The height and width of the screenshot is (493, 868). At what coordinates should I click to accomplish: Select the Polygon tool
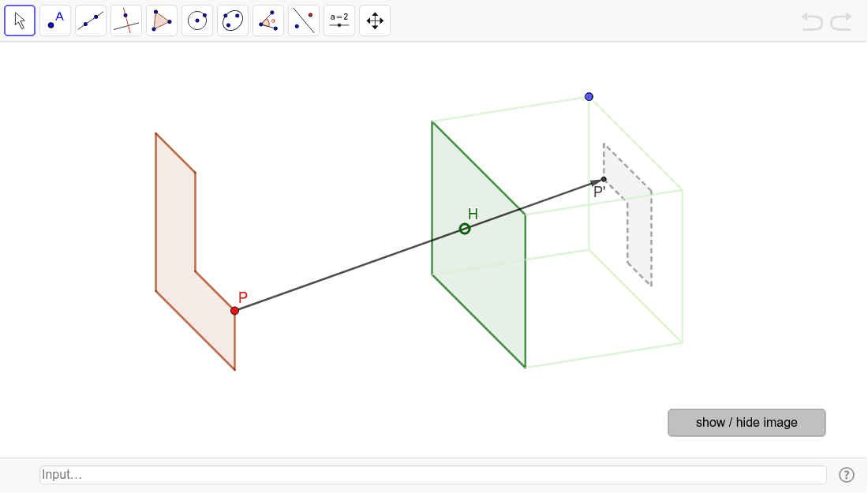click(x=161, y=20)
